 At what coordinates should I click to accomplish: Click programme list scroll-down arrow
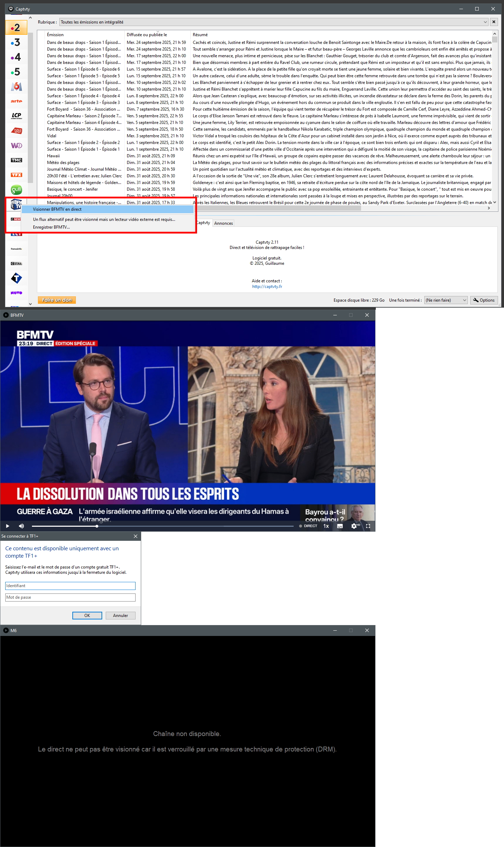click(495, 202)
